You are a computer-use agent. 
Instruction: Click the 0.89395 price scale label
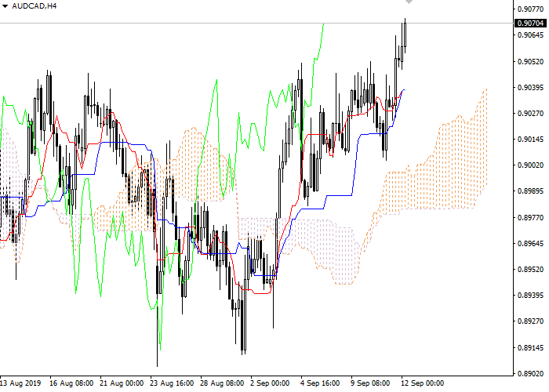(x=530, y=296)
